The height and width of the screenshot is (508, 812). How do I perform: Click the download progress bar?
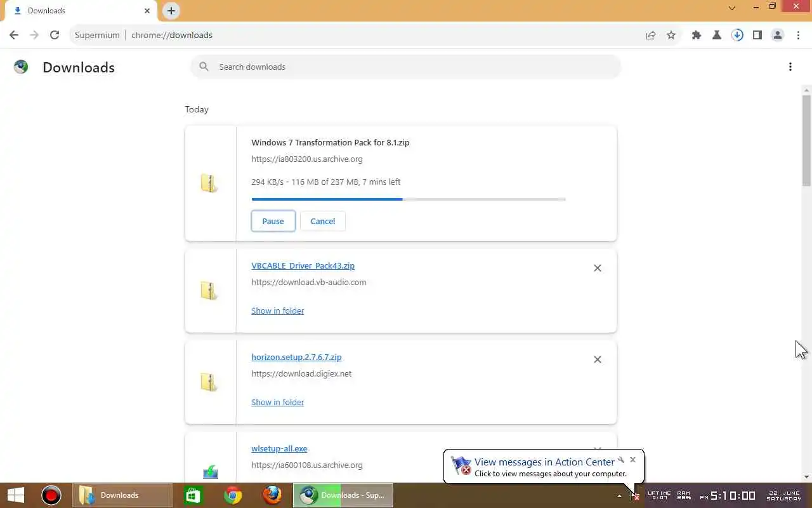click(409, 199)
